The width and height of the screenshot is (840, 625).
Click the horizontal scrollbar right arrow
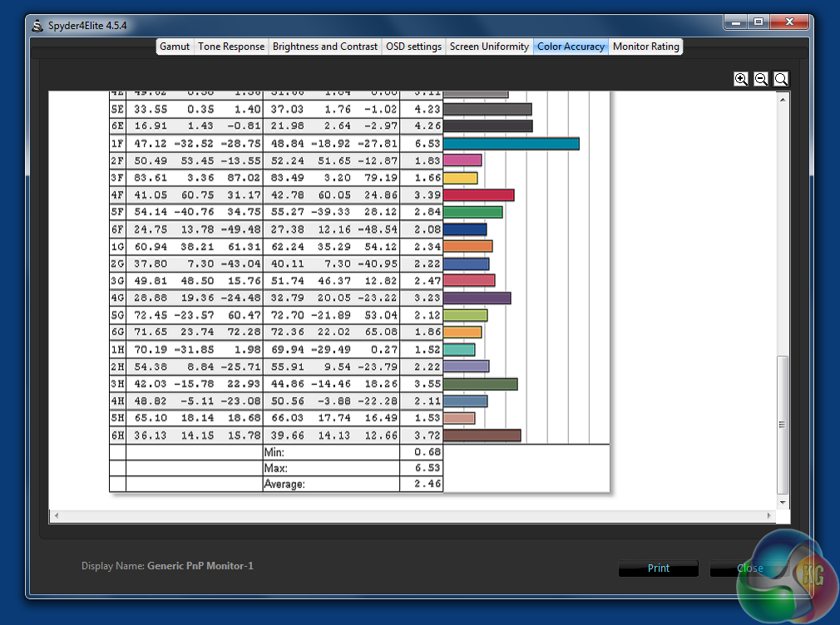(769, 516)
